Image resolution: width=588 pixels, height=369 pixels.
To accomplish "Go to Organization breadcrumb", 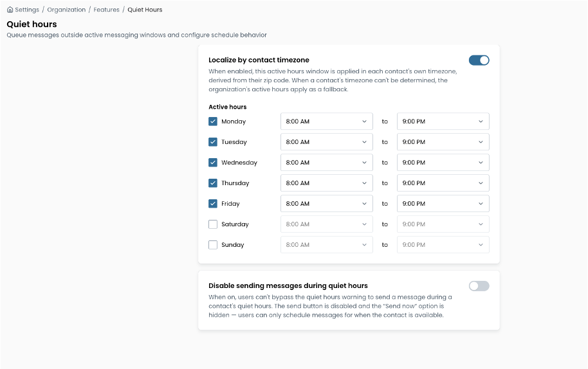I will [66, 10].
